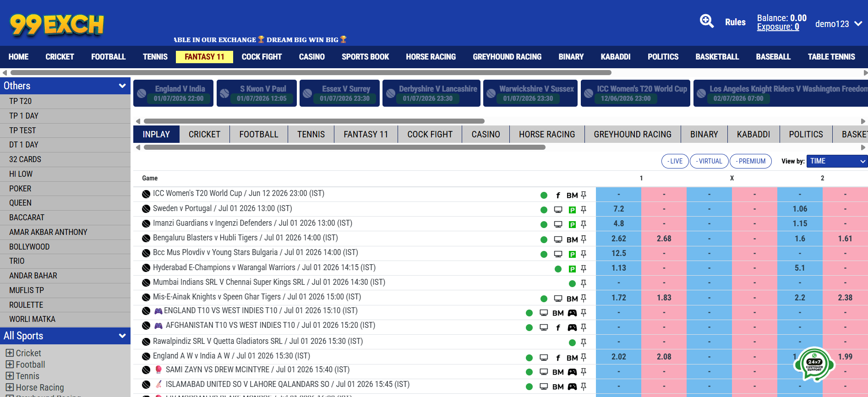This screenshot has height=397, width=868.
Task: Select the INPLAY tab
Action: (x=156, y=134)
